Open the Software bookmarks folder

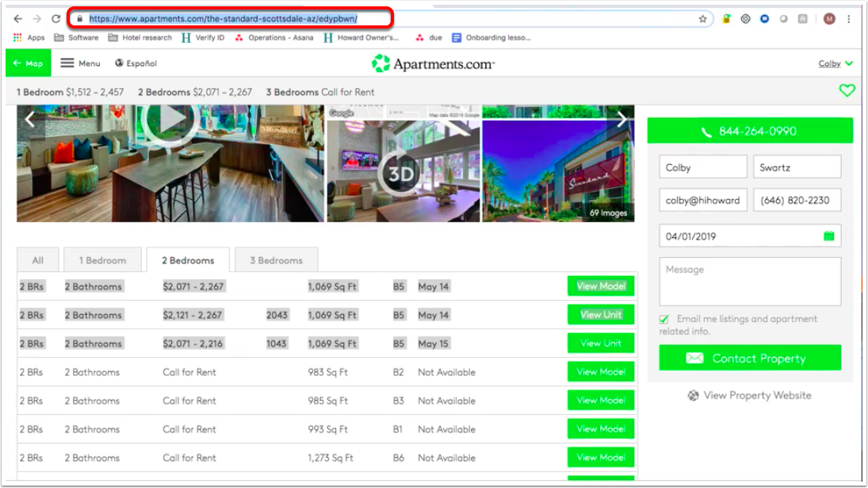(x=76, y=37)
